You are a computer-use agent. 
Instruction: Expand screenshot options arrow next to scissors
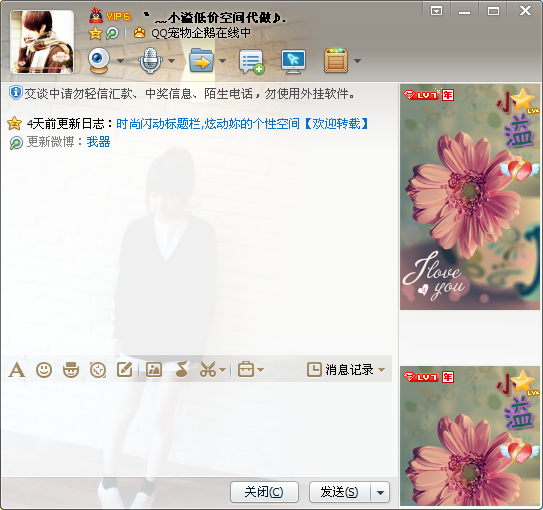click(x=223, y=370)
